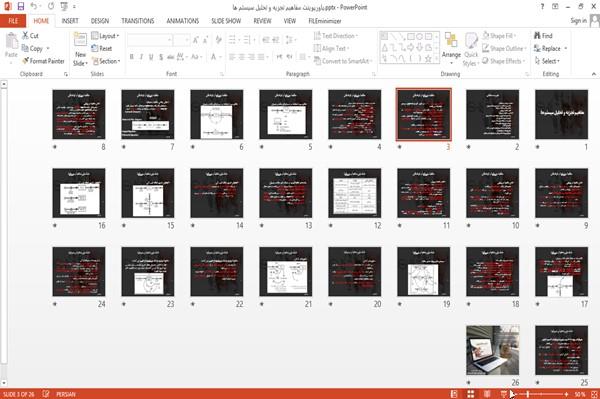600x399 pixels.
Task: Select slide 19 thumbnail
Action: point(424,272)
